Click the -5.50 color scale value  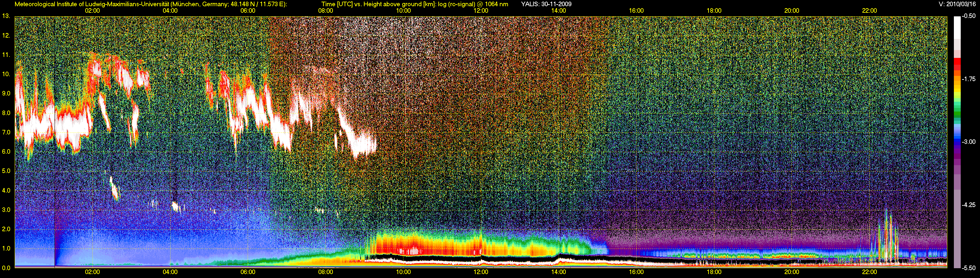tap(969, 268)
